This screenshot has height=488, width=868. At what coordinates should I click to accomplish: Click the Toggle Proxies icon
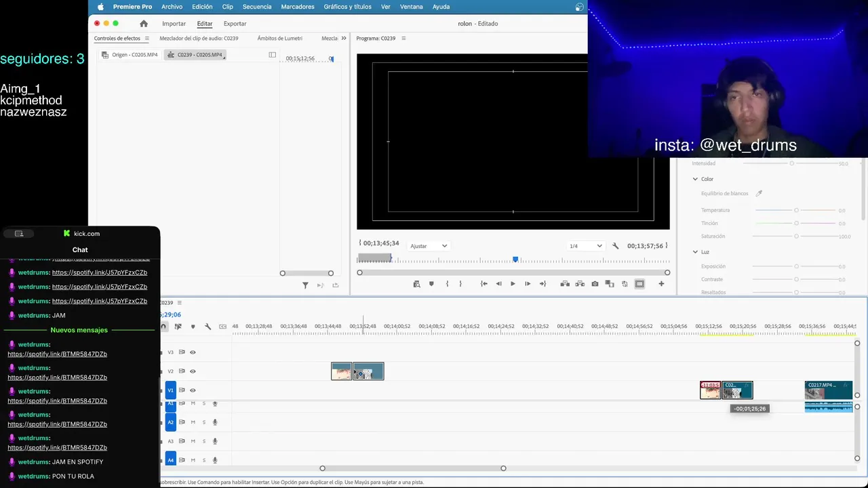[625, 284]
